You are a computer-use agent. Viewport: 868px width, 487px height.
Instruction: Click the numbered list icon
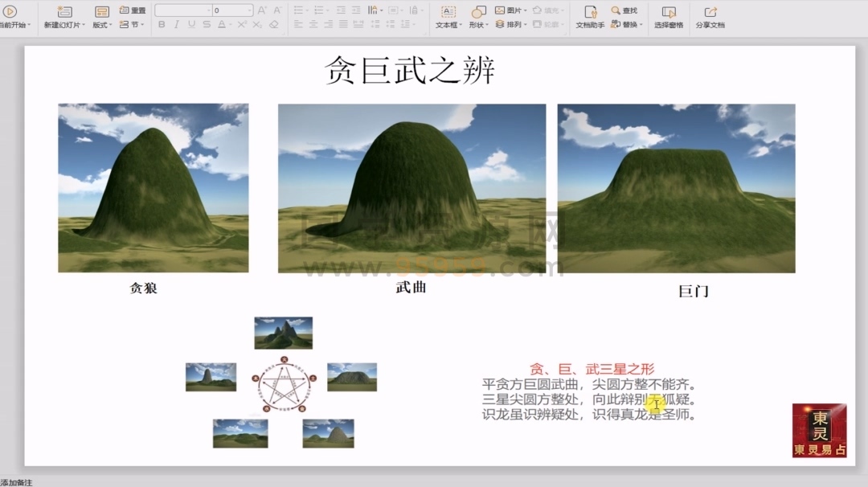[318, 10]
